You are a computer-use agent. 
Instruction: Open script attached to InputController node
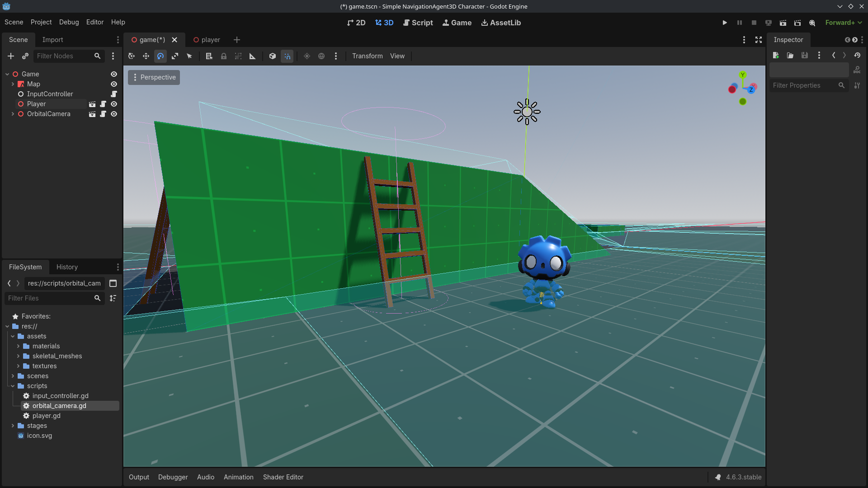point(114,94)
